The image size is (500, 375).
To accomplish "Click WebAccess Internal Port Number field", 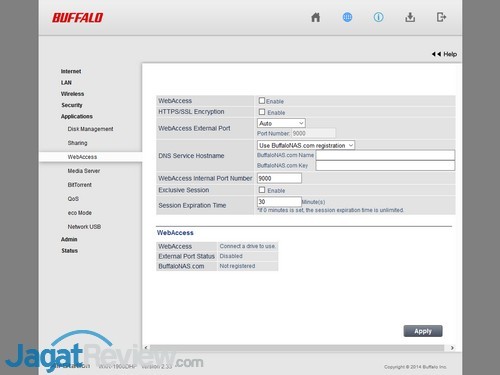I will pos(279,178).
